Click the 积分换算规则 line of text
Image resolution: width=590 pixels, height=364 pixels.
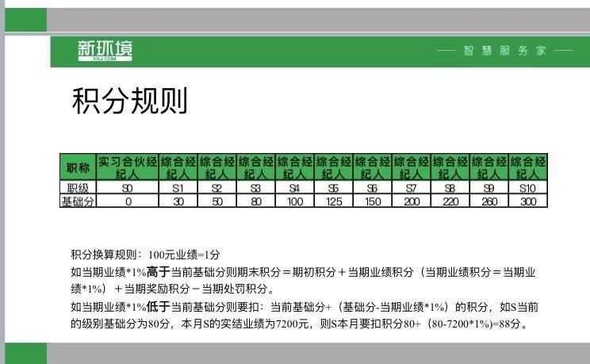(144, 255)
